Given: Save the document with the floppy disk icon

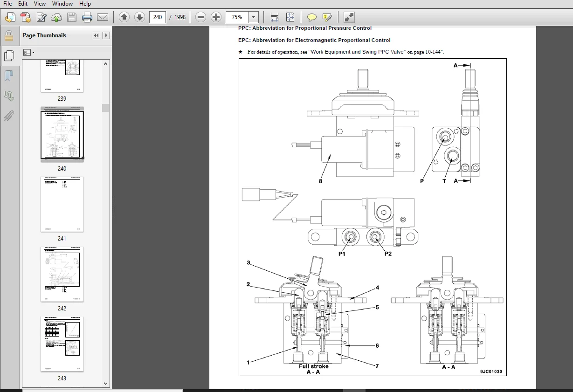Looking at the screenshot, I should point(71,17).
